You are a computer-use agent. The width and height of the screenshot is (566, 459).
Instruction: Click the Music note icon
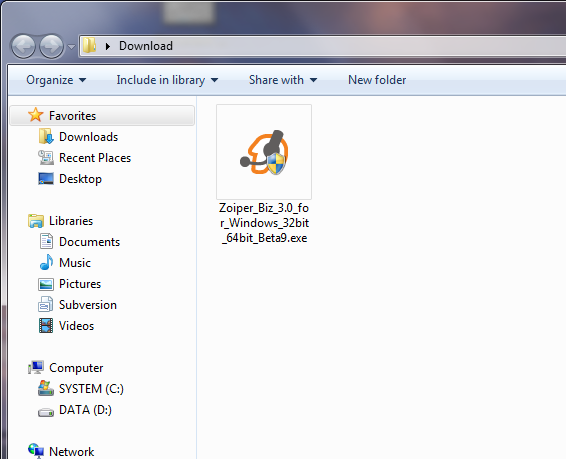[x=46, y=262]
